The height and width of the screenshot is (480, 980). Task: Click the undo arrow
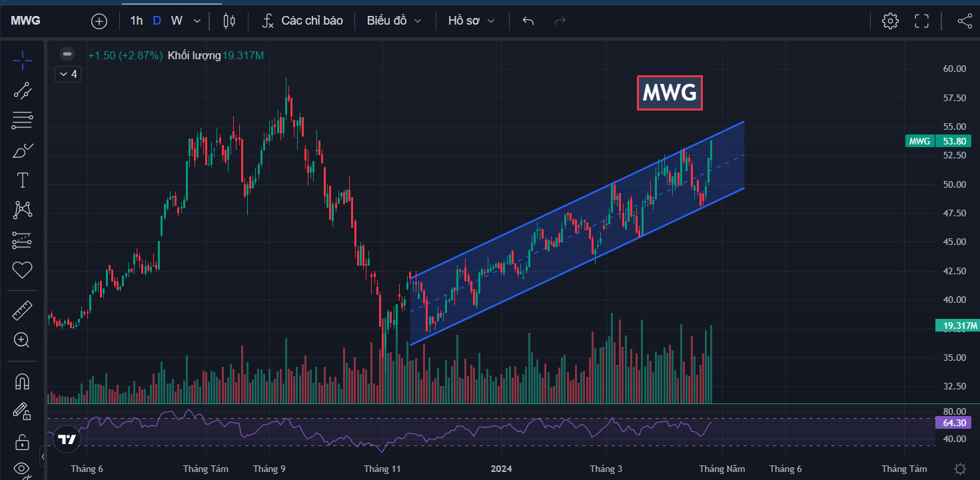pyautogui.click(x=528, y=21)
